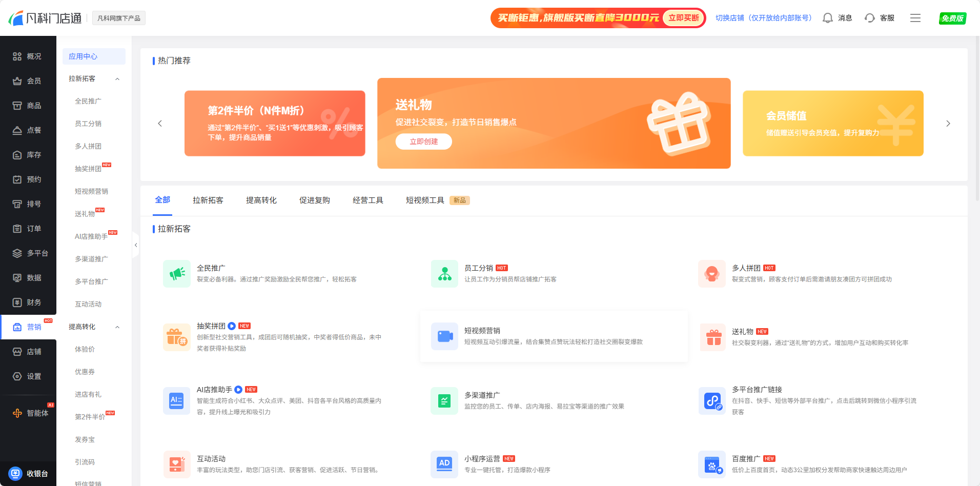Image resolution: width=980 pixels, height=486 pixels.
Task: Open the AI店推助手 tool icon
Action: [176, 400]
